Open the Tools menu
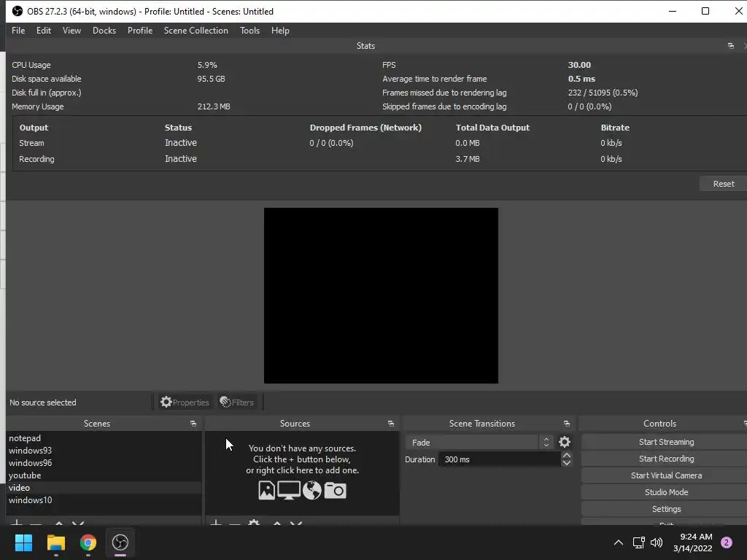Image resolution: width=747 pixels, height=560 pixels. 249,31
